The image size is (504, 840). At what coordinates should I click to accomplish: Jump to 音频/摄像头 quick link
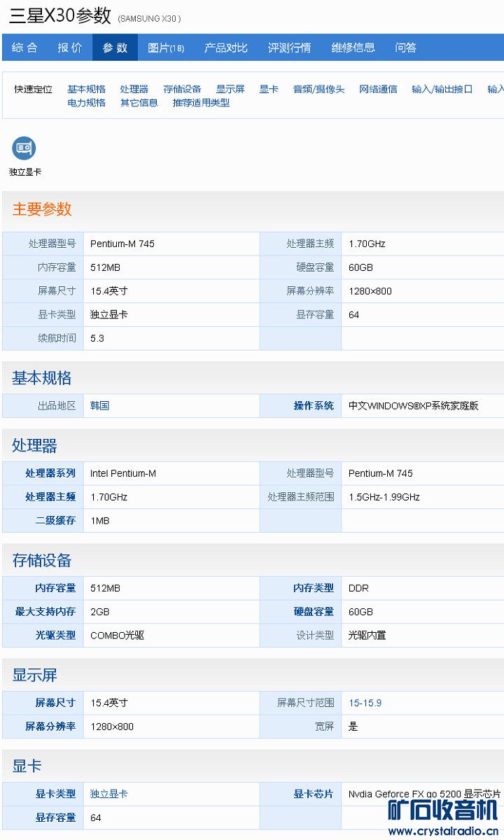[318, 89]
